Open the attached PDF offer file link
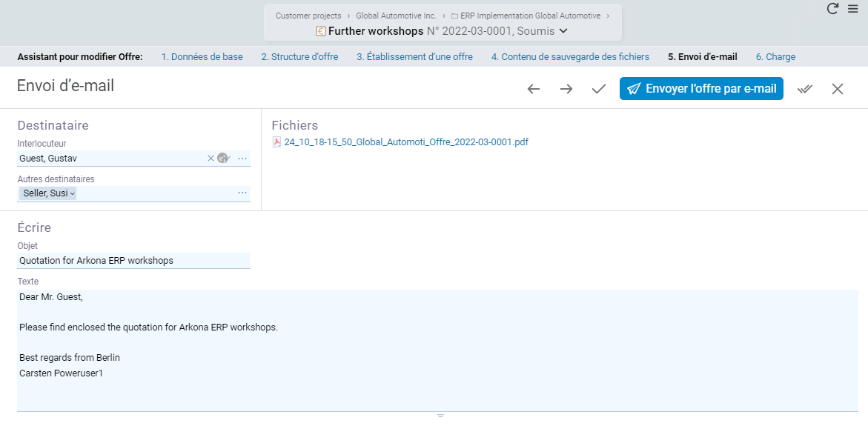The width and height of the screenshot is (868, 429). coord(406,142)
